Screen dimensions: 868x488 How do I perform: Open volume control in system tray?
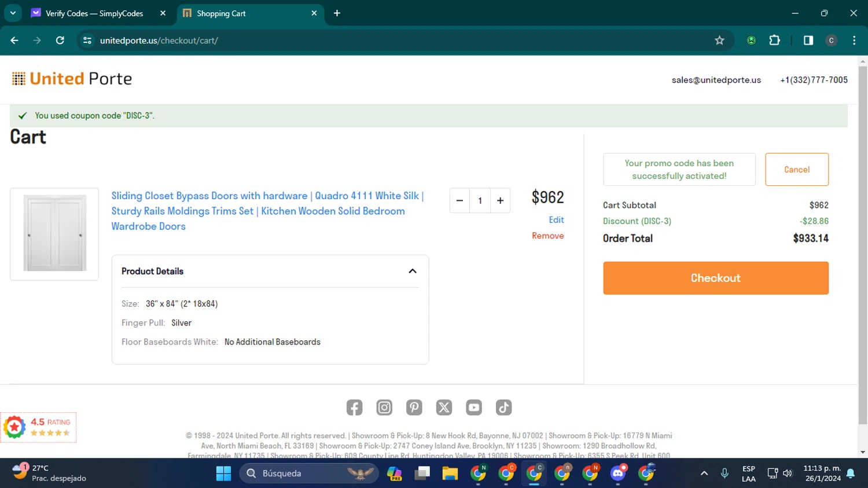click(788, 474)
